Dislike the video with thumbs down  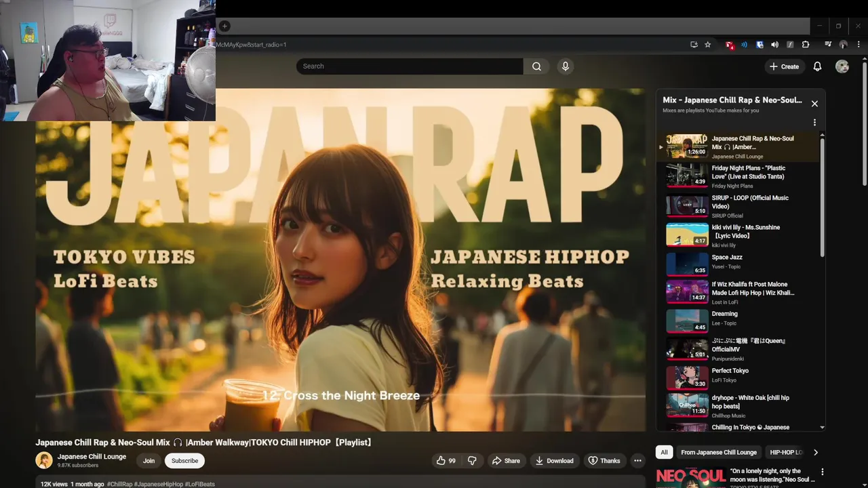pyautogui.click(x=472, y=461)
